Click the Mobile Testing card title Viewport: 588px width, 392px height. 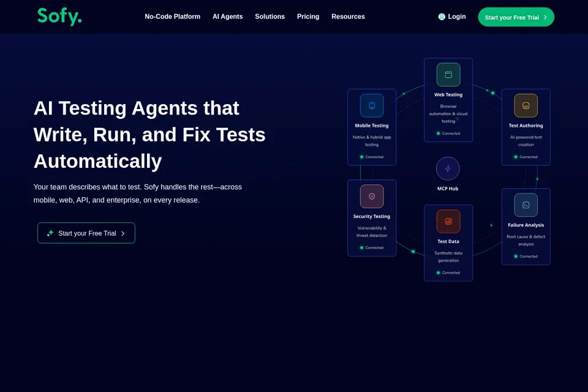[372, 126]
